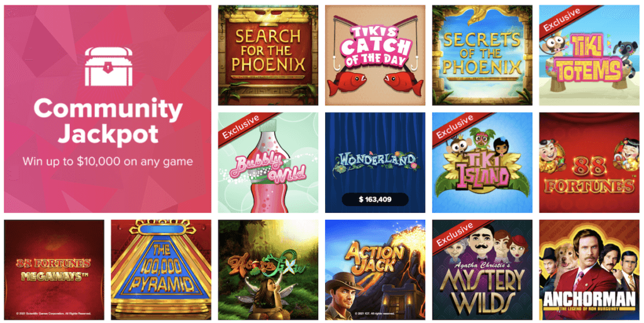Open The 100,000 Pyramid game

point(161,270)
